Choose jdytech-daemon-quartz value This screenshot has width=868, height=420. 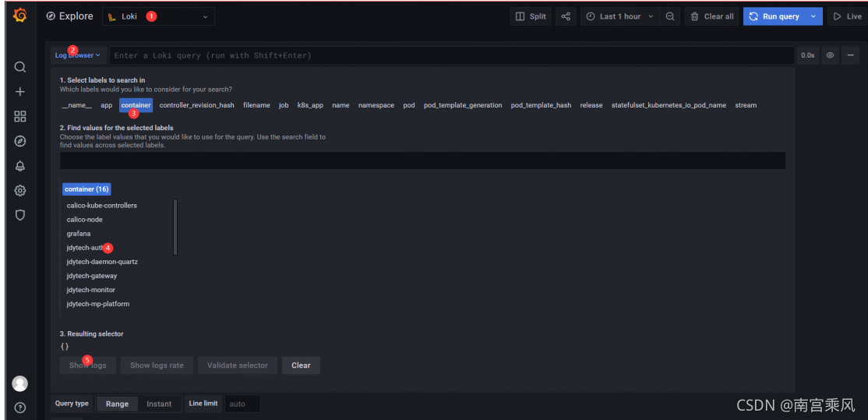click(x=102, y=262)
